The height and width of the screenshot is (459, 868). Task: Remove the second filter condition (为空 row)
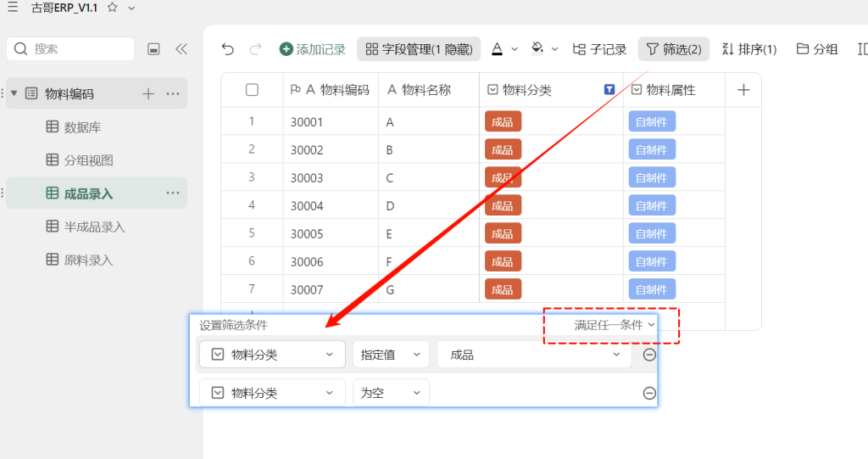point(649,393)
